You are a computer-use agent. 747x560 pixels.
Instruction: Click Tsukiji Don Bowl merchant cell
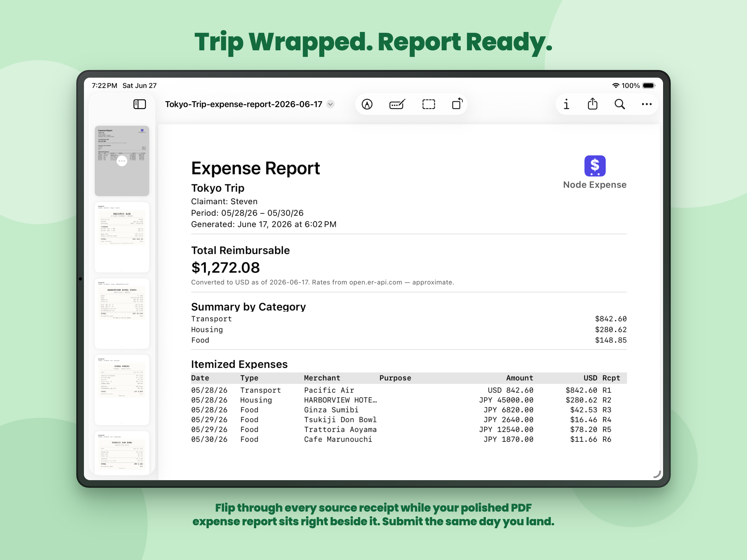(340, 419)
